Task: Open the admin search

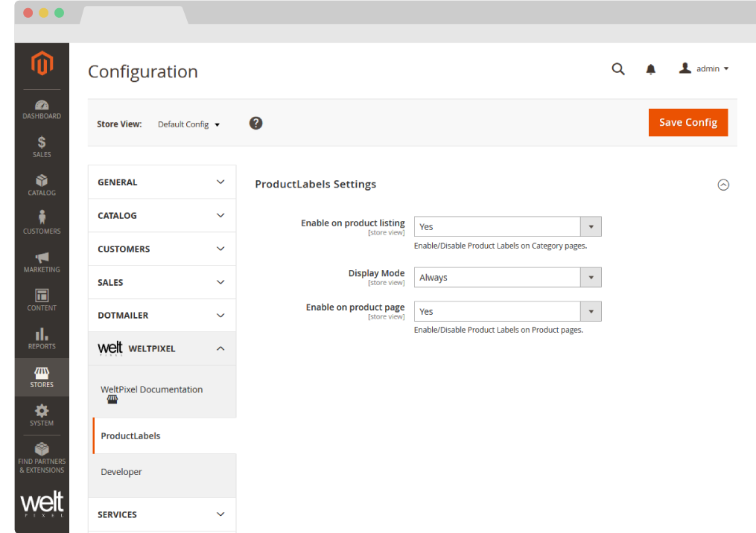Action: pyautogui.click(x=618, y=68)
